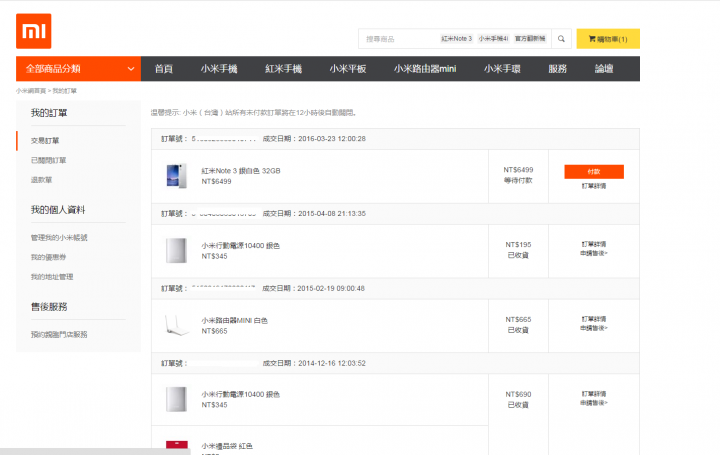Screen dimensions: 720x455
Task: Click 申請售後 for the NT$665 router order
Action: coord(594,328)
